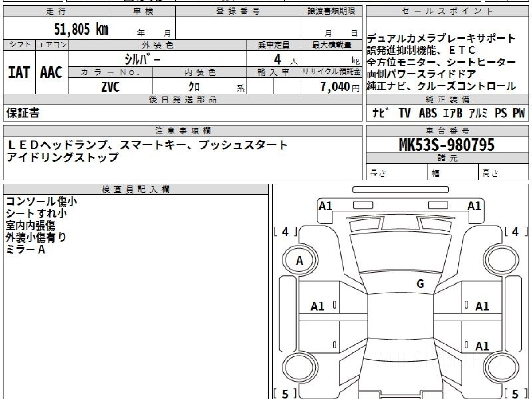Select the line starting LEDヘッドランプ

point(147,145)
